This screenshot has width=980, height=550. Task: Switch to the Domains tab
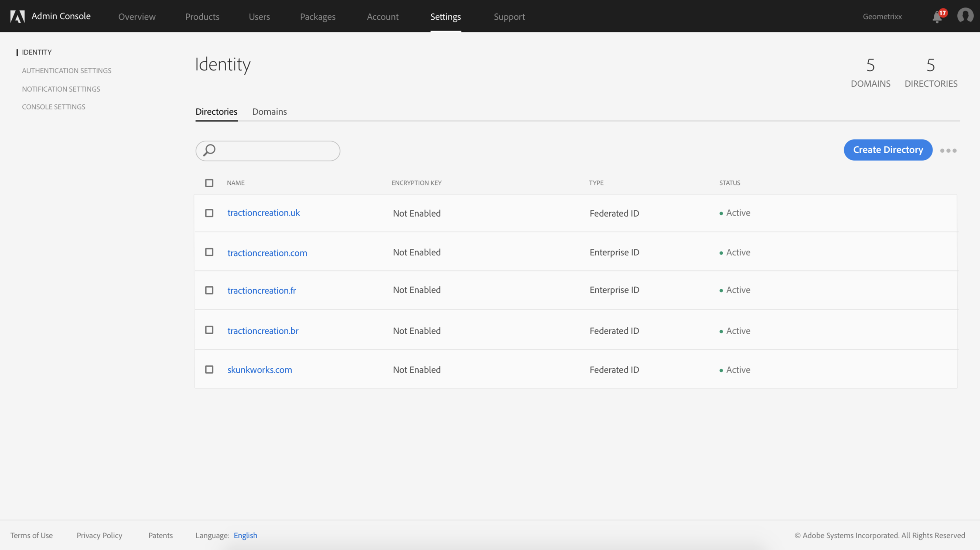[x=269, y=112]
